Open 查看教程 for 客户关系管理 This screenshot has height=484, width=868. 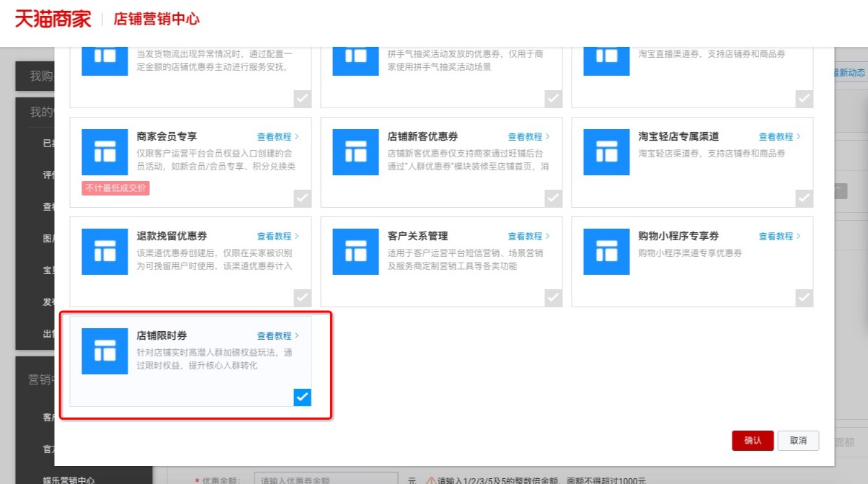click(528, 236)
